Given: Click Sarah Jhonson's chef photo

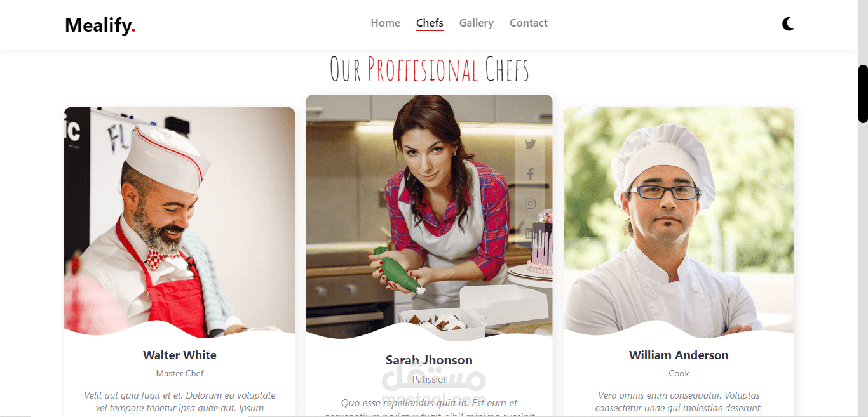Looking at the screenshot, I should click(x=429, y=216).
